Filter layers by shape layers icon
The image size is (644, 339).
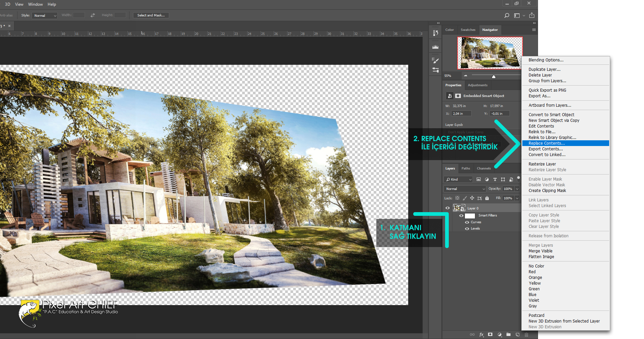503,180
